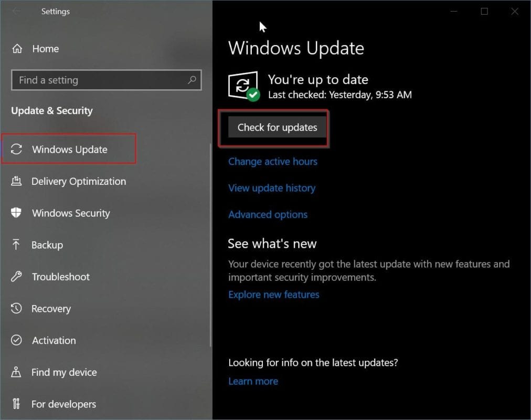Image resolution: width=531 pixels, height=420 pixels.
Task: Switch to the Windows Update section
Action: [x=68, y=149]
